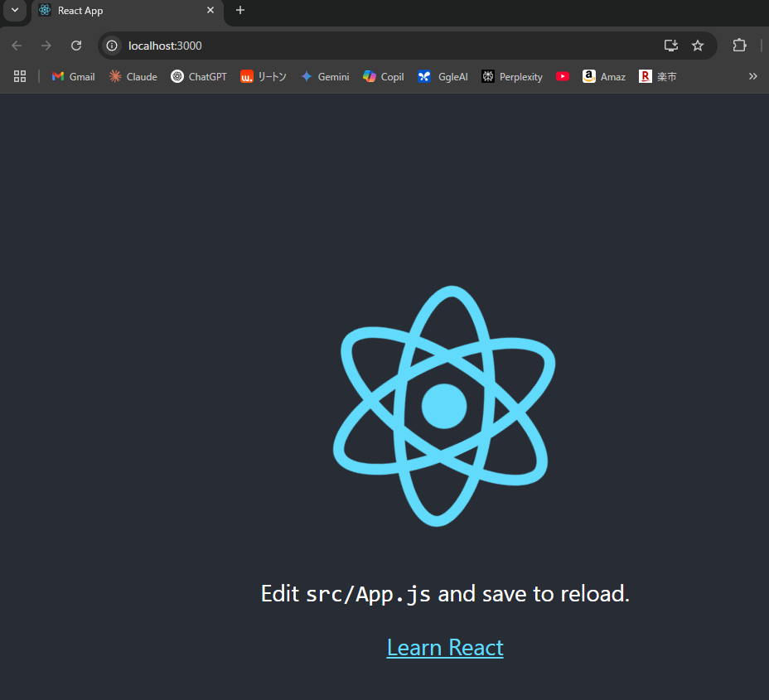The image size is (769, 700).
Task: Open the Amaz bookmark
Action: coord(604,76)
